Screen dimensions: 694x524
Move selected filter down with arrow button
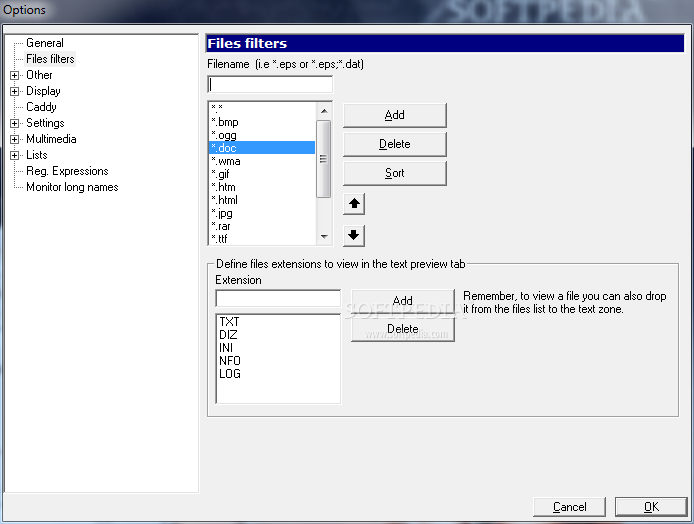(354, 235)
